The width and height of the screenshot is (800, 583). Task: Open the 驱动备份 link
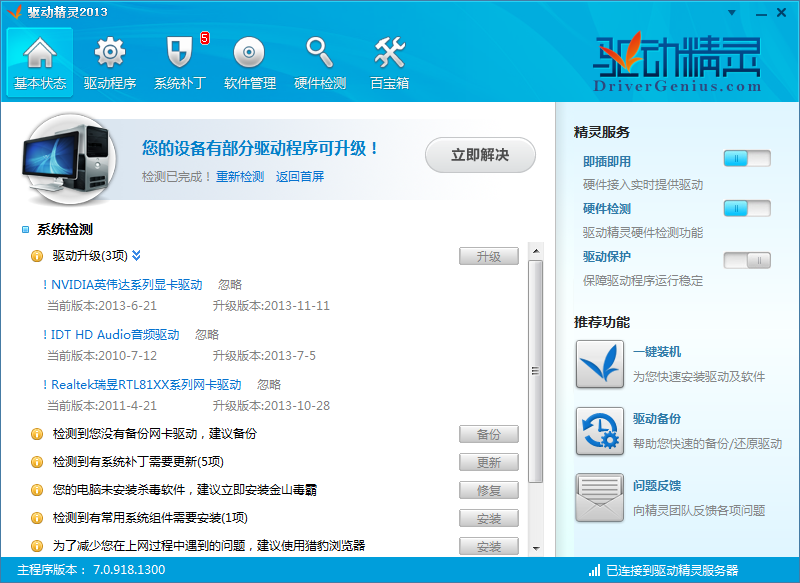point(657,419)
